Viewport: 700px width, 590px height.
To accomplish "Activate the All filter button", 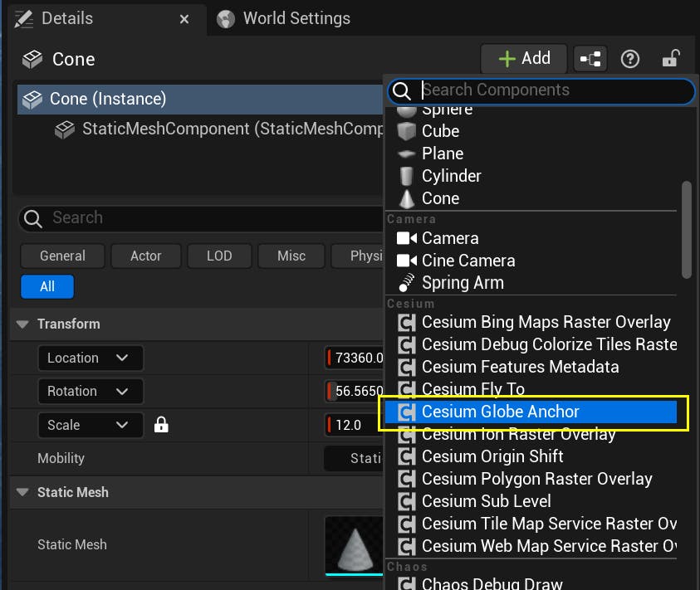I will pyautogui.click(x=47, y=285).
